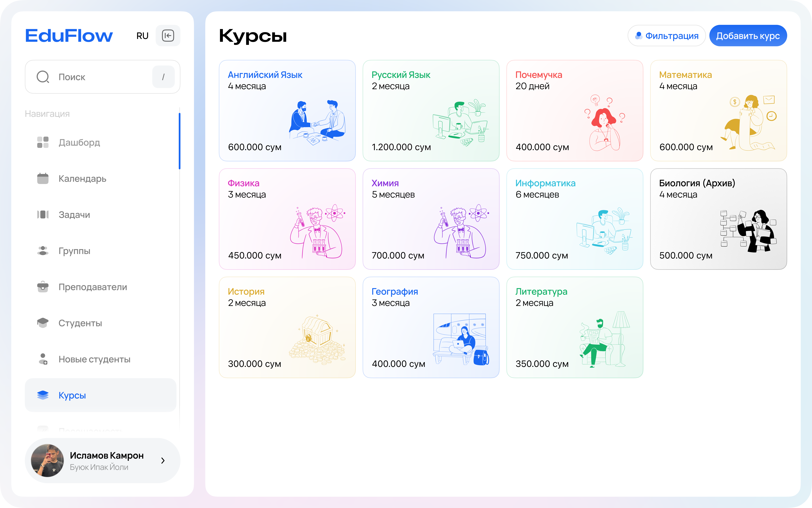Click the flowchart illustration on Биология (Архив)
The image size is (812, 508).
748,231
